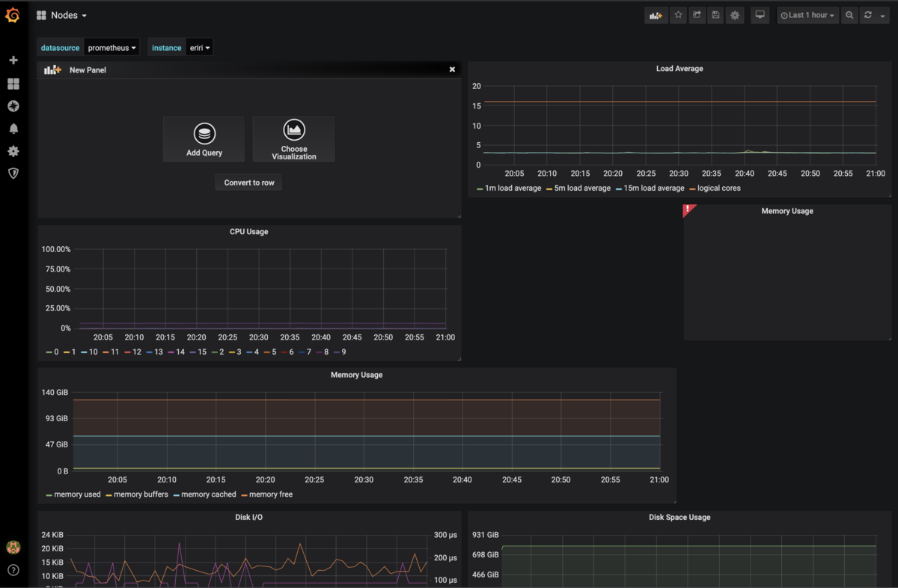898x588 pixels.
Task: Open the Dashboards icon in sidebar
Action: 13,84
